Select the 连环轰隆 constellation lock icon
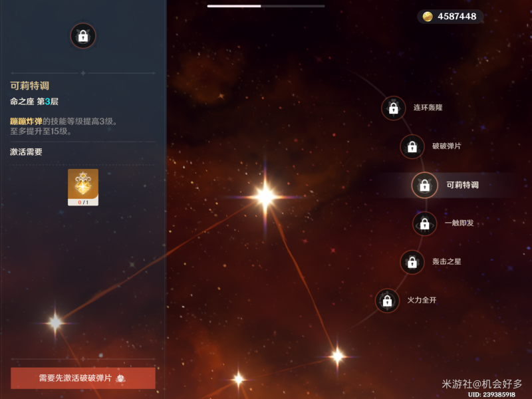The image size is (532, 399). (x=393, y=108)
